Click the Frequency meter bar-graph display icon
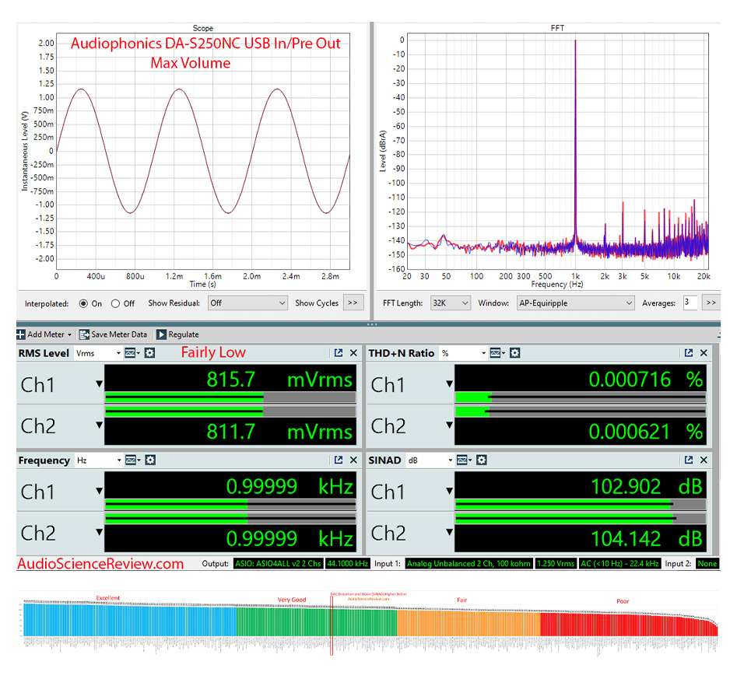 tap(132, 460)
